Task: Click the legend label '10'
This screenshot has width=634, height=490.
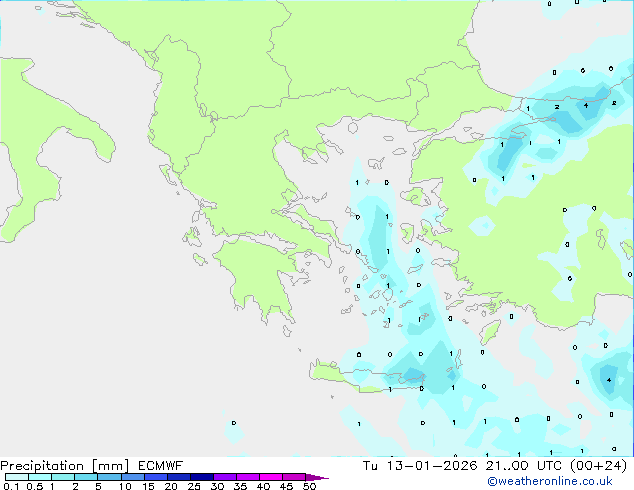Action: tap(125, 486)
